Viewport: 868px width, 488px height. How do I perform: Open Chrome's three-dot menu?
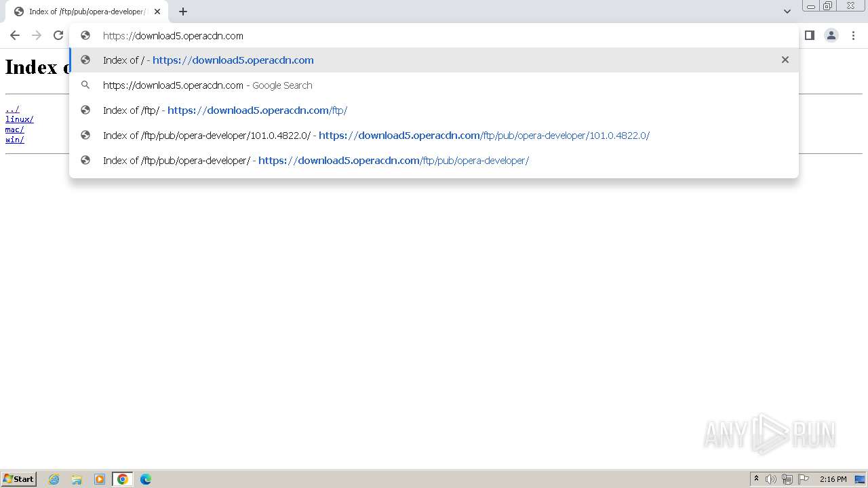(853, 35)
